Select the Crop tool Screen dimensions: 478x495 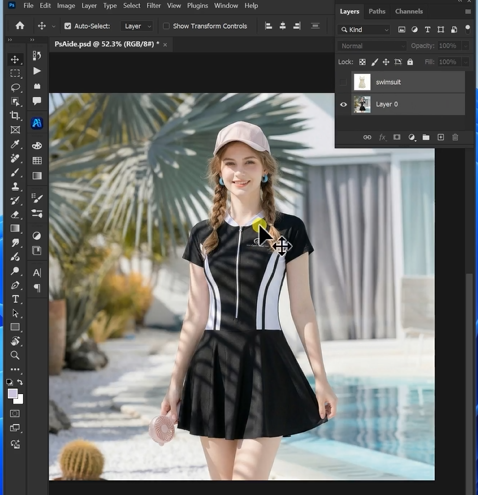tap(15, 116)
